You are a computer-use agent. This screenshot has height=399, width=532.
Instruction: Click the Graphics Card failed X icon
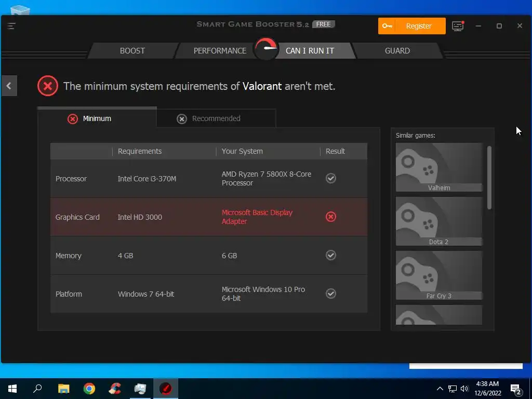tap(331, 217)
